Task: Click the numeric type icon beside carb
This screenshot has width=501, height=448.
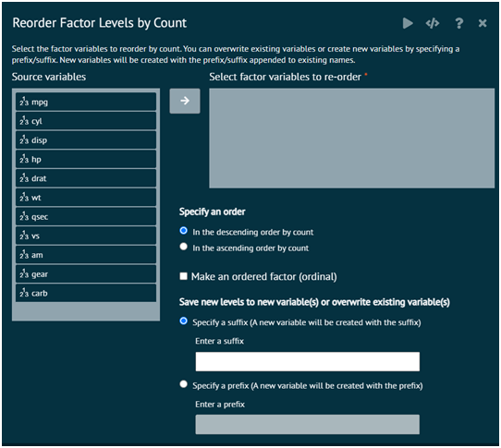Action: tap(24, 293)
